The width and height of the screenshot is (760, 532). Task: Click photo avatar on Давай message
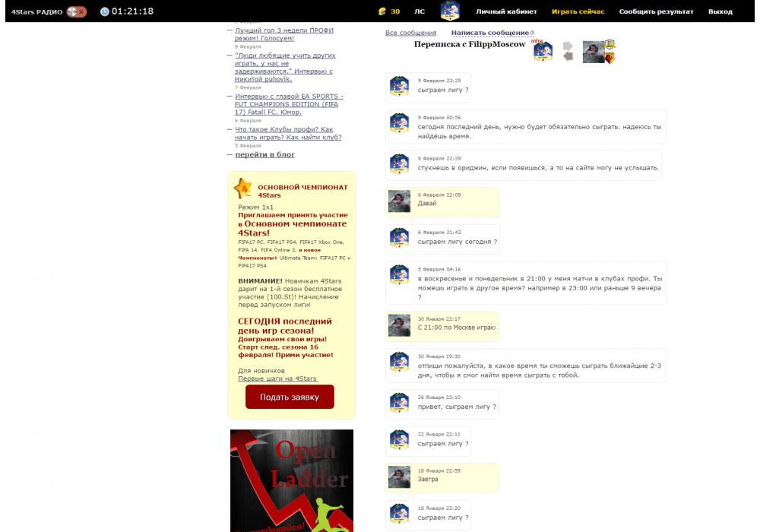400,201
